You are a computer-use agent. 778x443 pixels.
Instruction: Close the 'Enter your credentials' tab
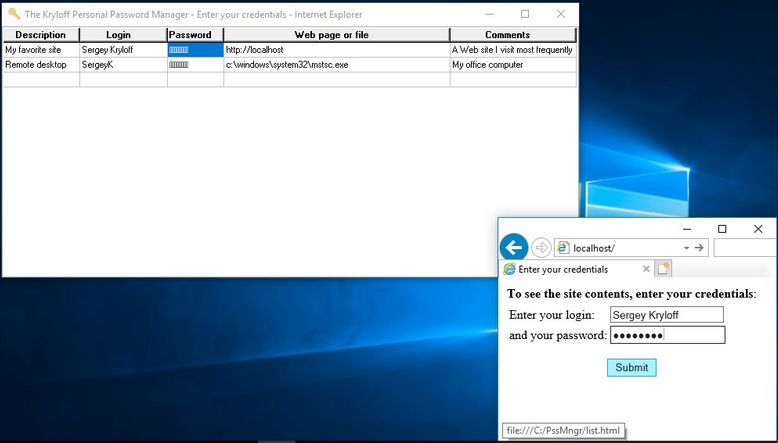[x=646, y=269]
